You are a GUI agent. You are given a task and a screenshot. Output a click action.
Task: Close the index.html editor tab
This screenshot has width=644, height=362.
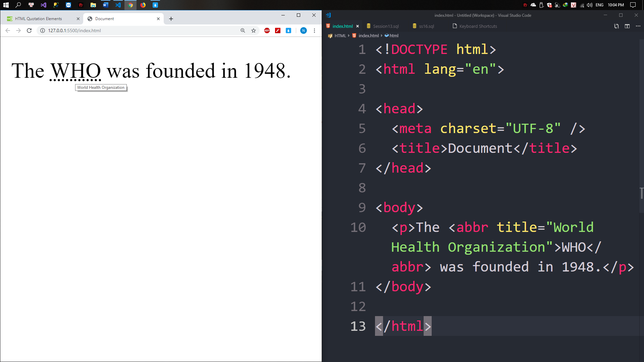click(358, 26)
